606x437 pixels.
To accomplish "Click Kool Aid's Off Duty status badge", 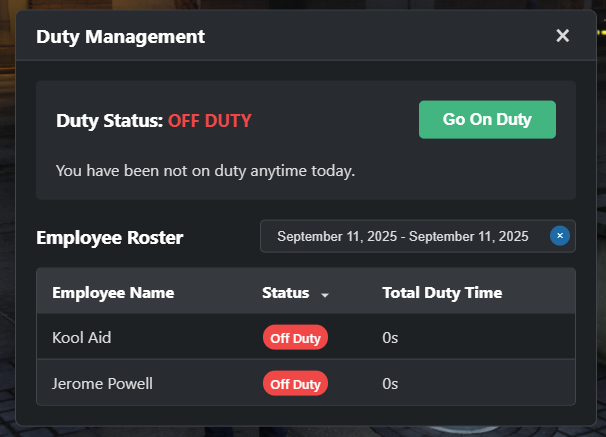I will click(x=295, y=338).
